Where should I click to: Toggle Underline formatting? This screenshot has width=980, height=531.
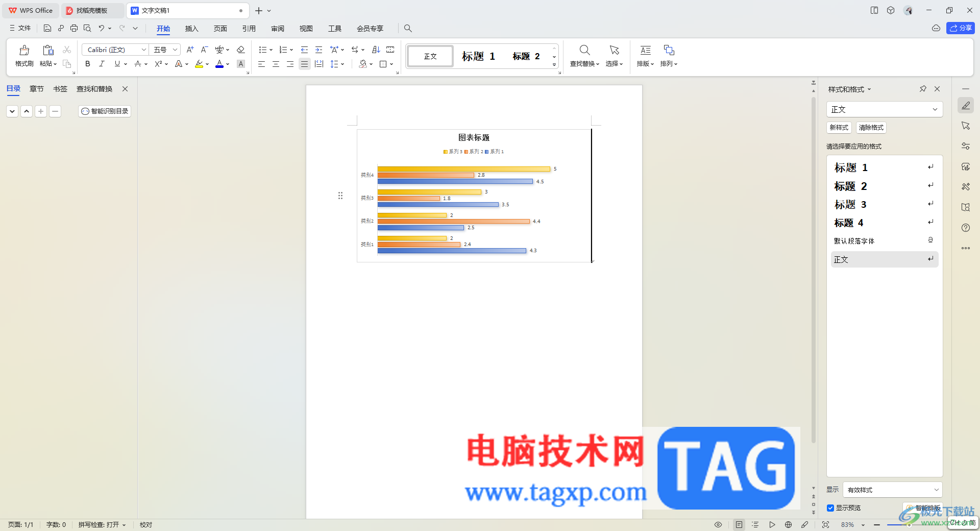tap(117, 64)
